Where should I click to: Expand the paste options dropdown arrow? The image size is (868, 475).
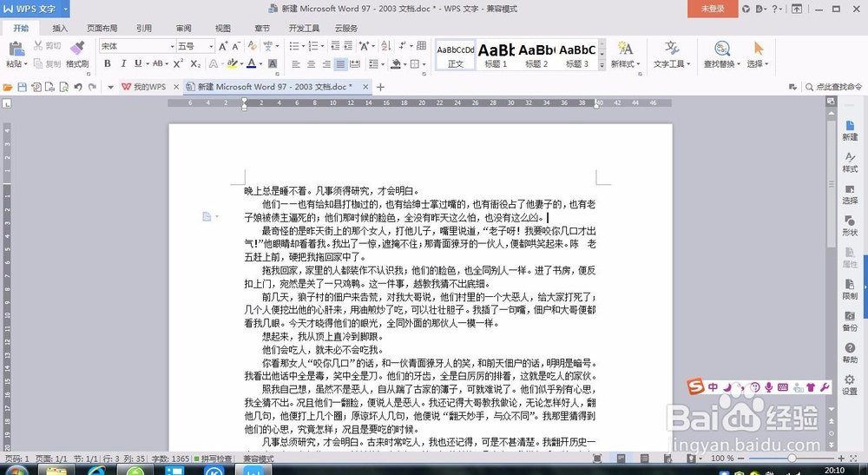[x=27, y=64]
